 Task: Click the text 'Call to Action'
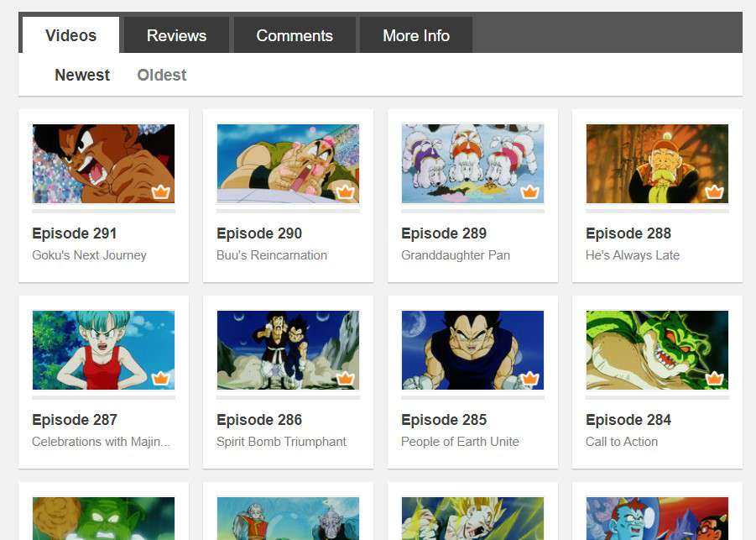(622, 442)
